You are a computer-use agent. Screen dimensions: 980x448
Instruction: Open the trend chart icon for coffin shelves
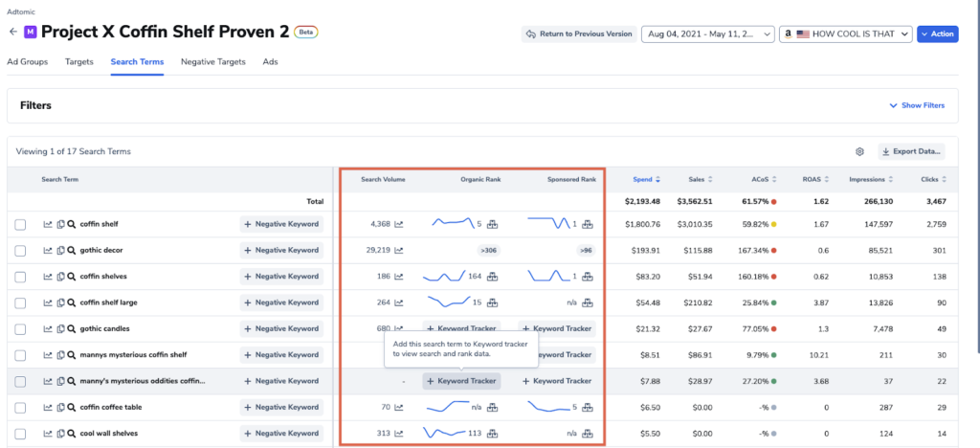click(47, 276)
